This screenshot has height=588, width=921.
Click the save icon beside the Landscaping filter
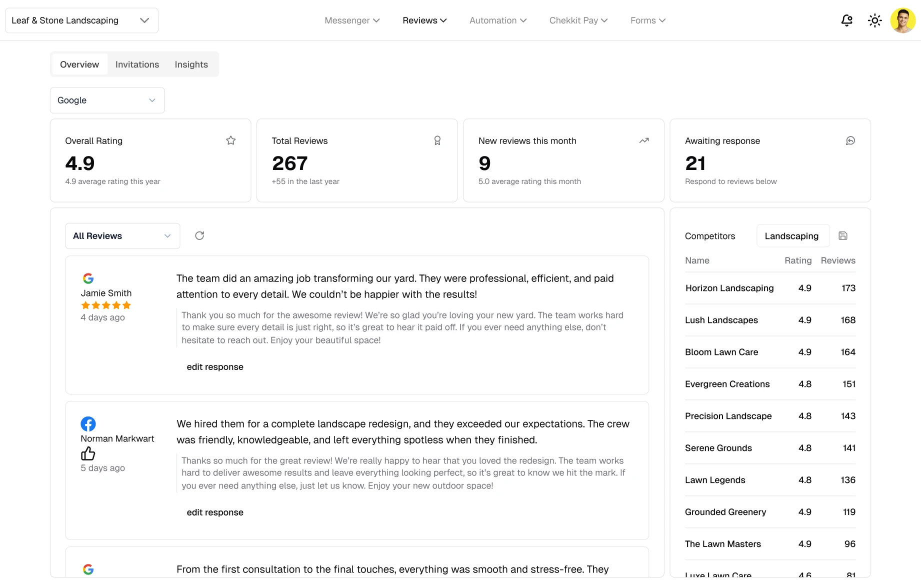(x=843, y=235)
